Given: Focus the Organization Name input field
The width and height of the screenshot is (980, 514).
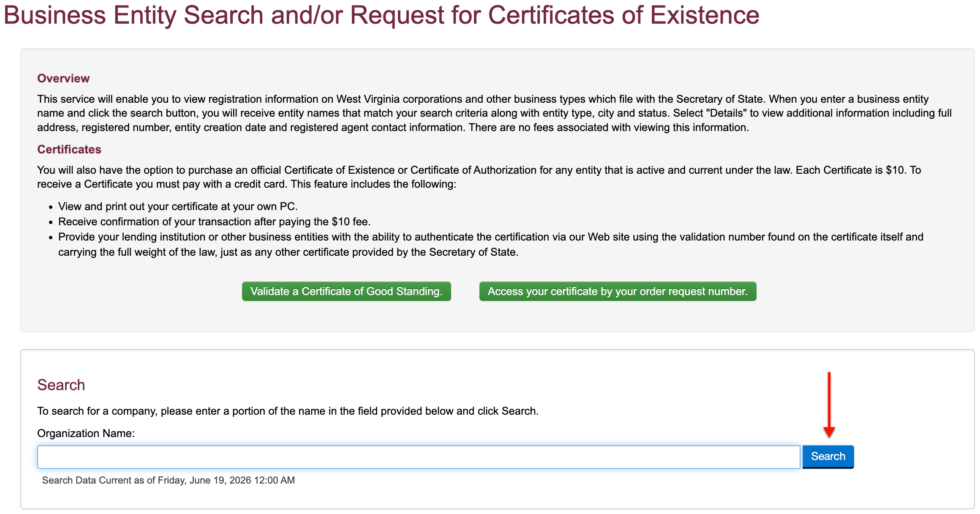Looking at the screenshot, I should pos(419,457).
